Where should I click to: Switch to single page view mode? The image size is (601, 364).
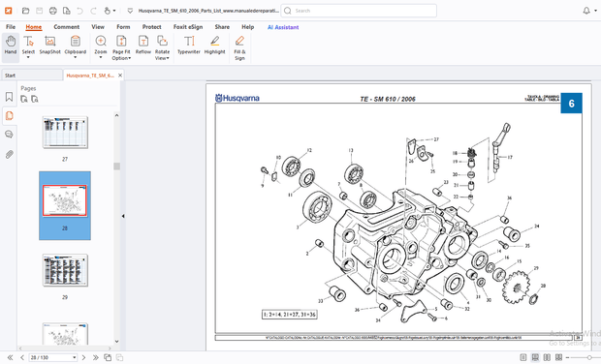(523, 357)
